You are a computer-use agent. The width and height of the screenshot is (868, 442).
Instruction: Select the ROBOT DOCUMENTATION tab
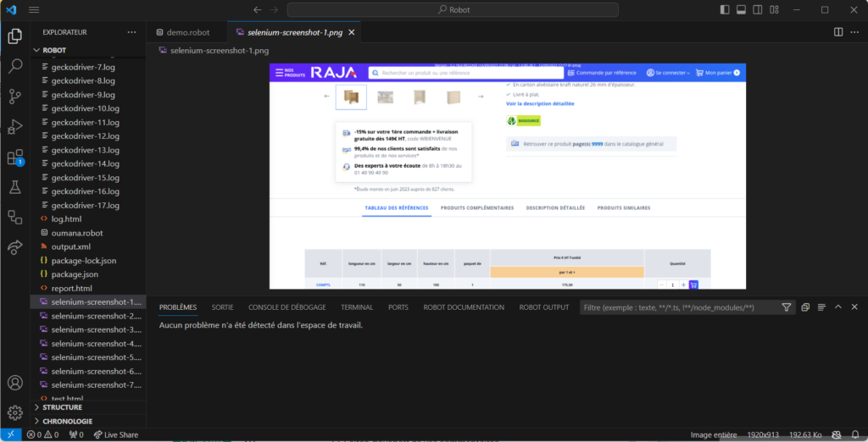(464, 307)
